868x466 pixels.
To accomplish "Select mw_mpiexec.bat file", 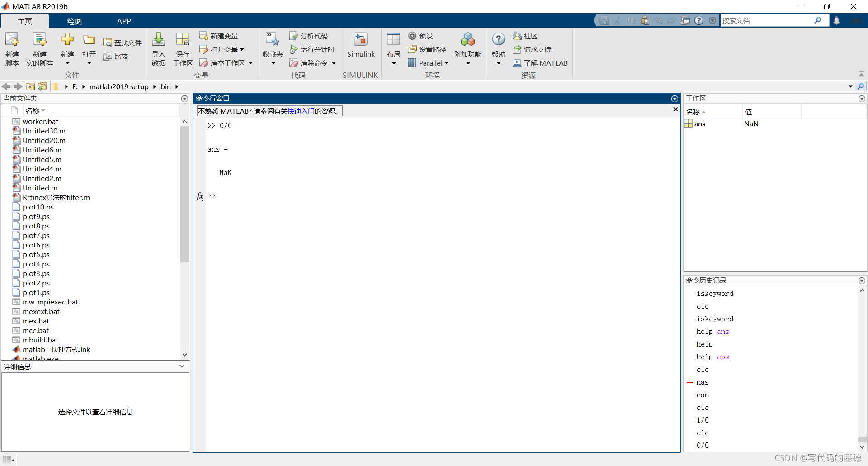I will pyautogui.click(x=50, y=302).
